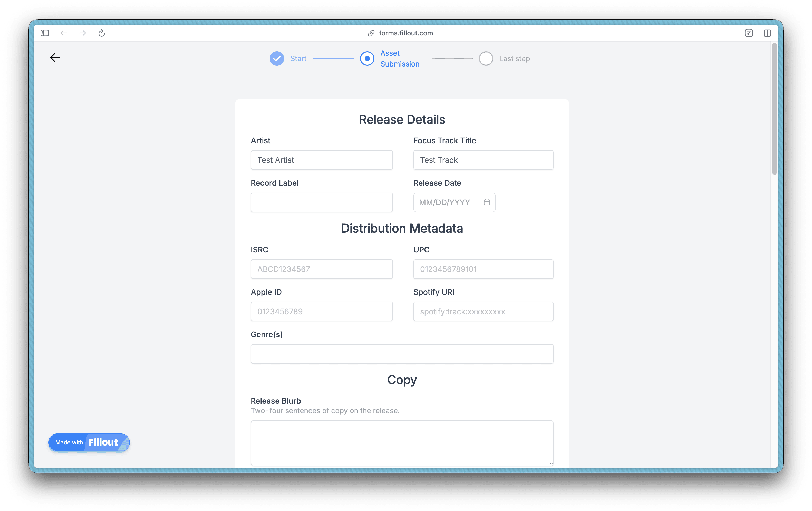Screen dimensions: 812x511
Task: Click the Apple ID input field
Action: click(x=321, y=311)
